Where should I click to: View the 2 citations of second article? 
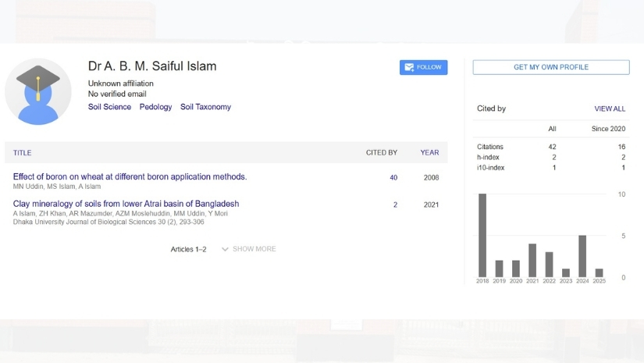[x=395, y=205]
